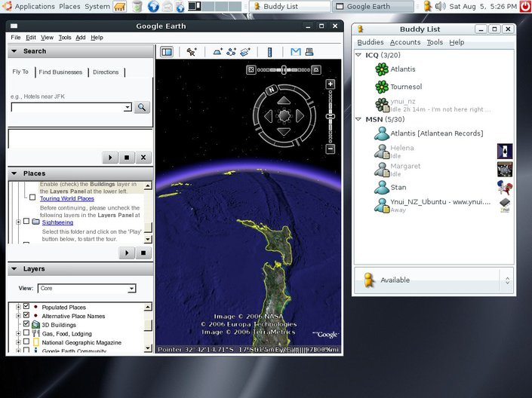Stop the Places tour

click(x=143, y=253)
